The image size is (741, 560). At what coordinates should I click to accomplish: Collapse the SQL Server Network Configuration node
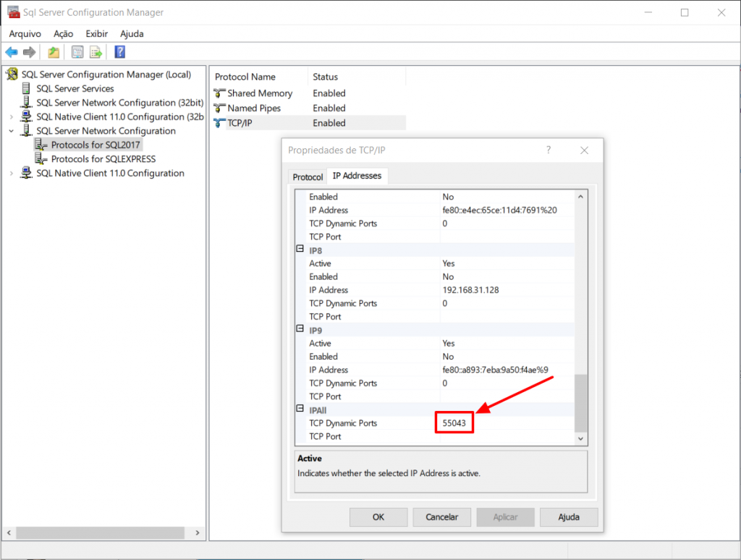click(12, 131)
